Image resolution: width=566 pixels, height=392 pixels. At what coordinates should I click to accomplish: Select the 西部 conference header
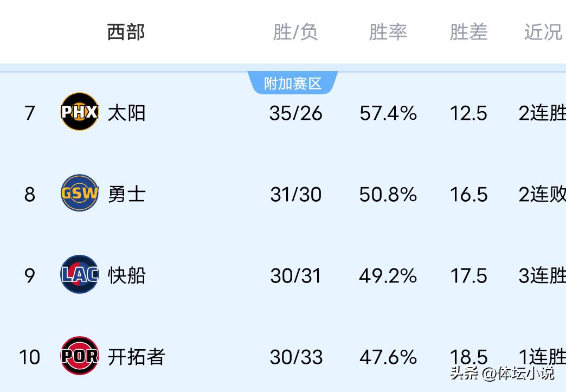coord(126,32)
